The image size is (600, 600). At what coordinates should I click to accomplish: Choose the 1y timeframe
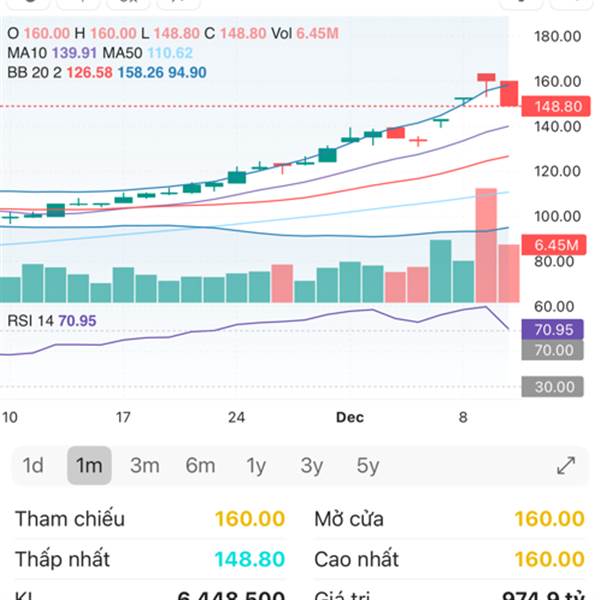[256, 465]
